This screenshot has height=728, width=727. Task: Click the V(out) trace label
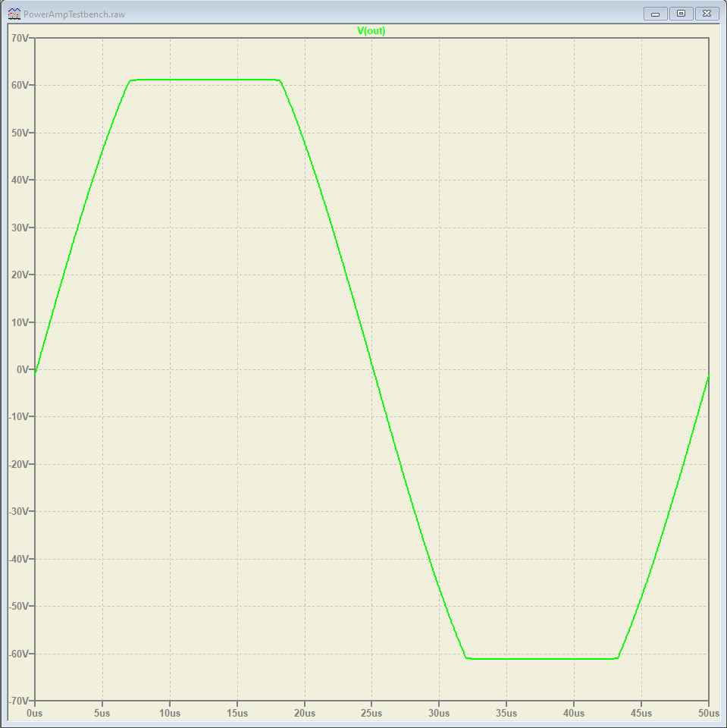click(371, 30)
